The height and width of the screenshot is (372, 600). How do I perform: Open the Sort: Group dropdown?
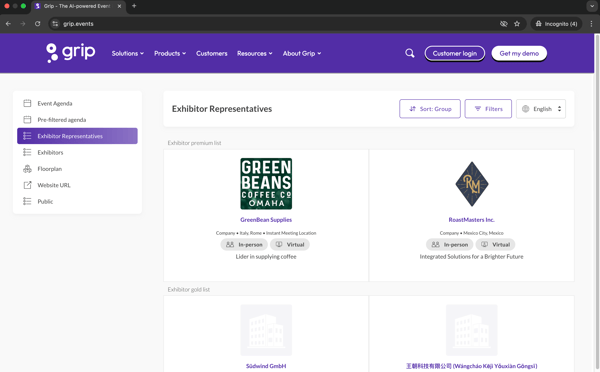point(430,109)
